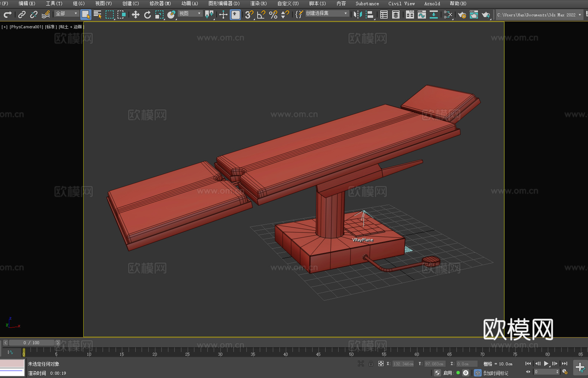Click the 0 / 100 time slider
Viewport: 588px width, 378px height.
[31, 343]
